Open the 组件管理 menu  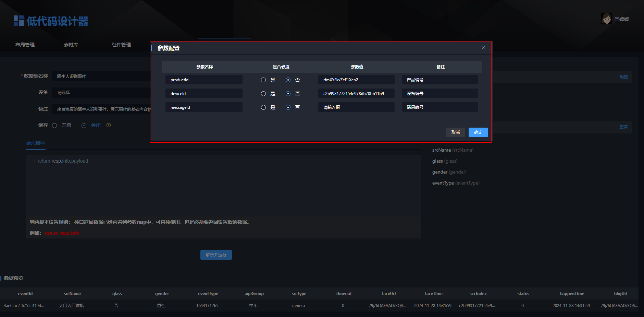tap(121, 45)
